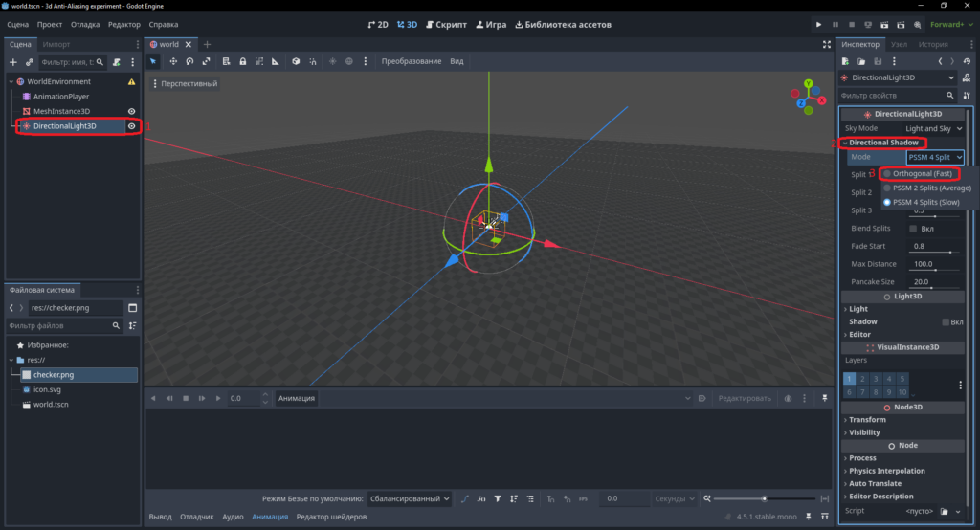Open the Библиотека ассетов workspace
Viewport: 980px width, 530px height.
[x=563, y=24]
